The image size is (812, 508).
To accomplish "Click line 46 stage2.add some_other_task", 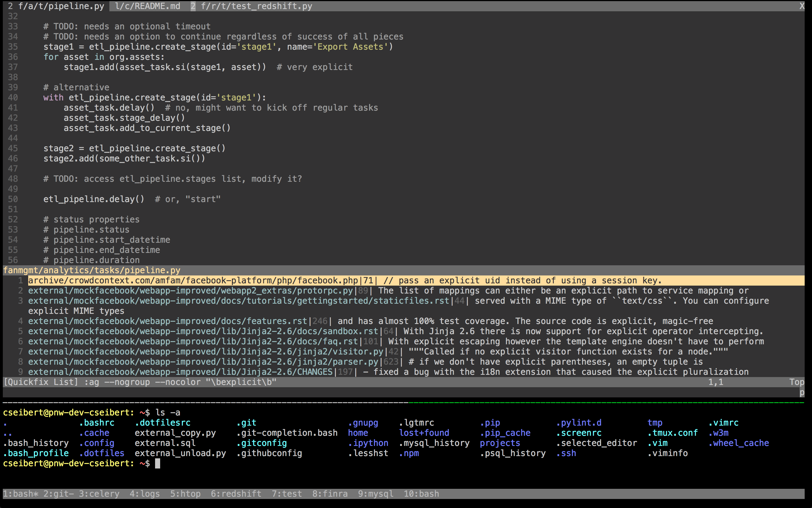I will [x=124, y=159].
